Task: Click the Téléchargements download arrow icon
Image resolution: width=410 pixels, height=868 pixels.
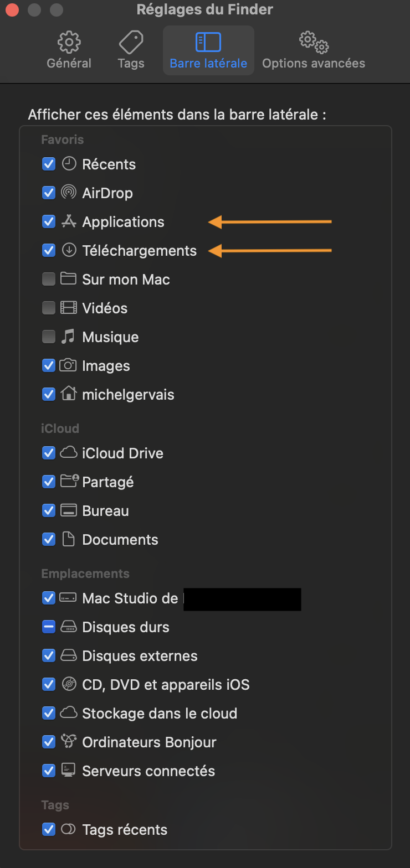Action: click(69, 250)
